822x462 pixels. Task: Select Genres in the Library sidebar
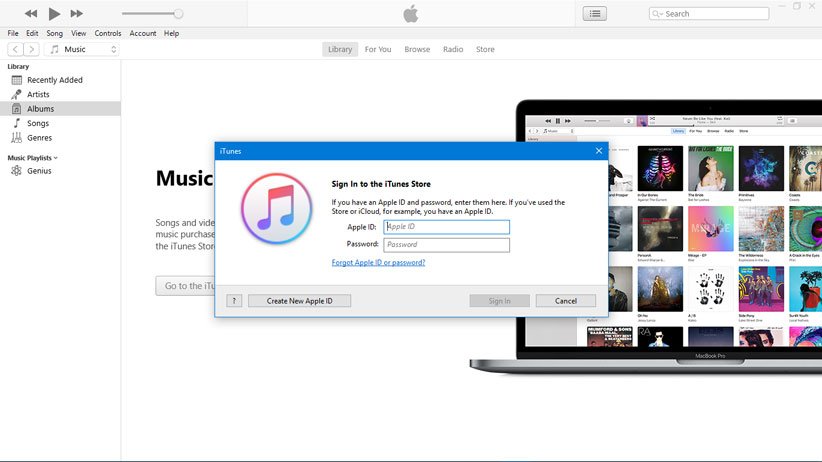[39, 138]
